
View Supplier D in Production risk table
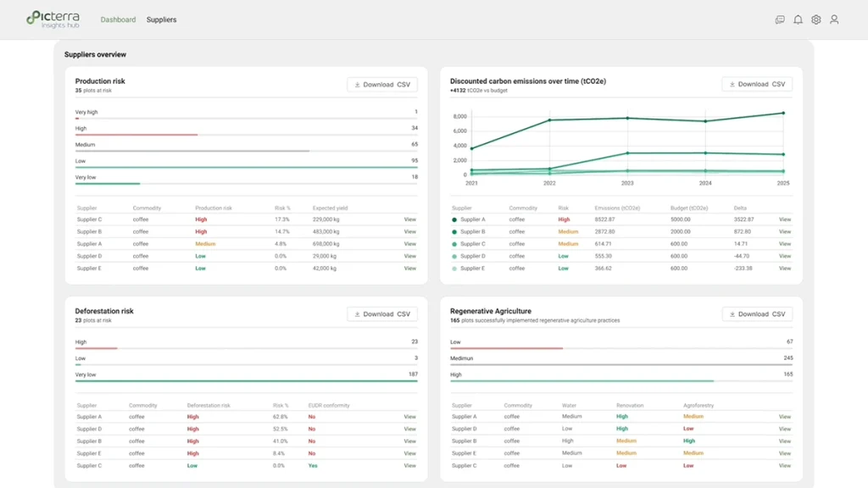[409, 256]
